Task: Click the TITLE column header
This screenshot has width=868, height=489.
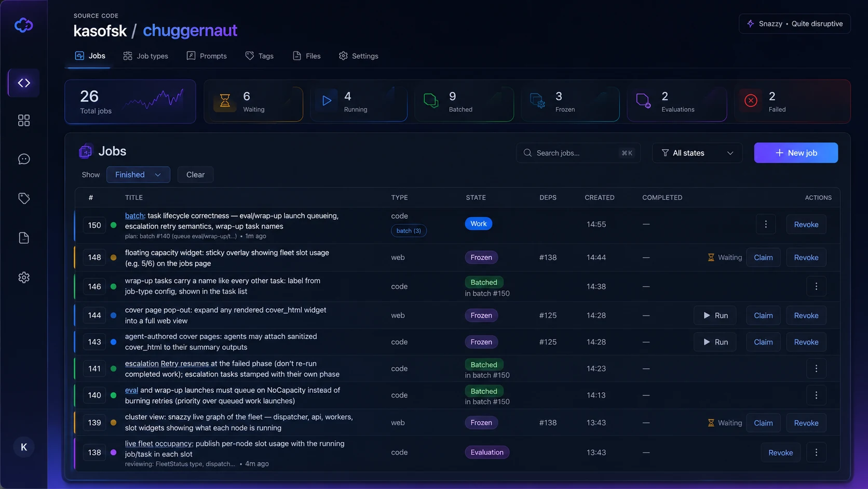Action: [134, 197]
